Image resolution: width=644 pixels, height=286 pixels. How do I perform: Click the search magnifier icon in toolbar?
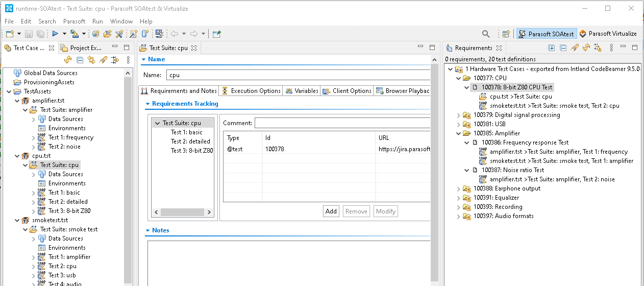[486, 34]
